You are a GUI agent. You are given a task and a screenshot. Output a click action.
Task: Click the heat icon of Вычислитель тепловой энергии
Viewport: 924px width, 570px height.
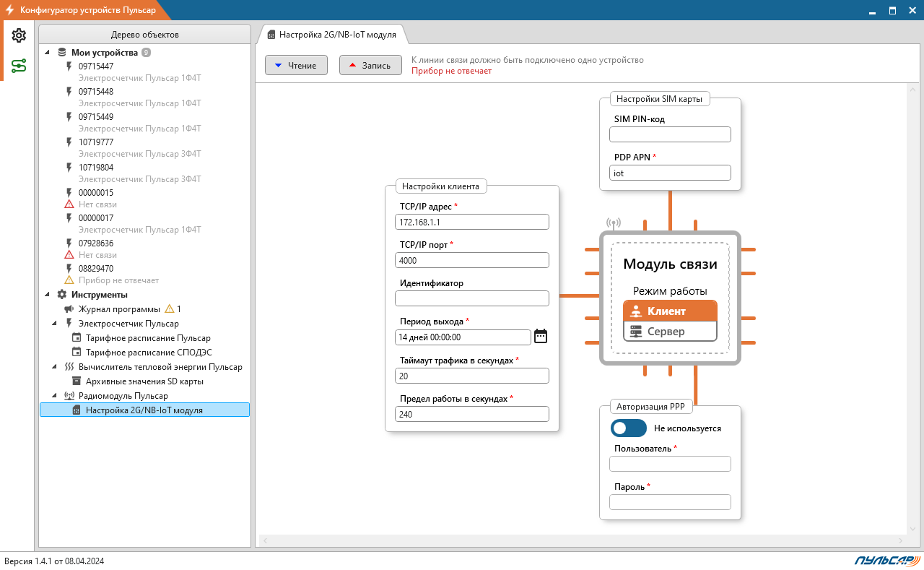69,367
